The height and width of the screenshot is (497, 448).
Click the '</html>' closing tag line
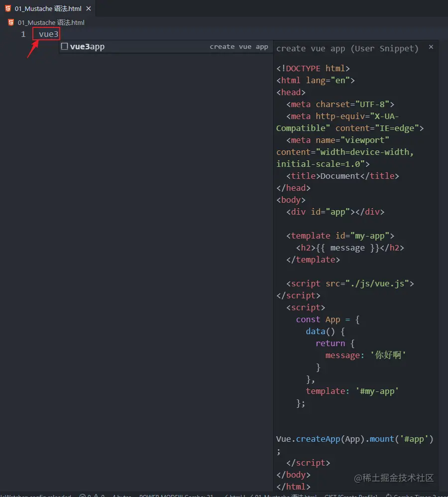[293, 487]
